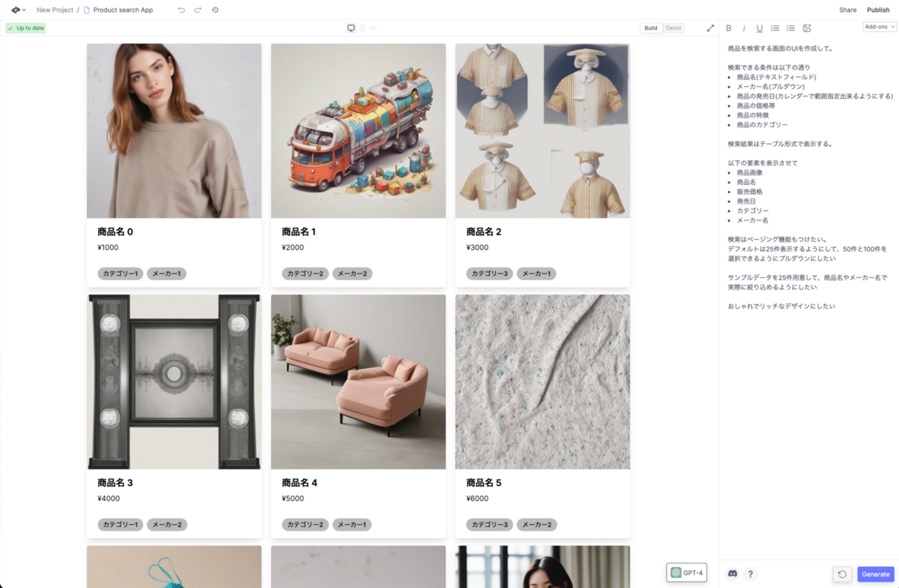Click the カテゴリー3 tag on 商品名 2
899x588 pixels.
coord(490,273)
